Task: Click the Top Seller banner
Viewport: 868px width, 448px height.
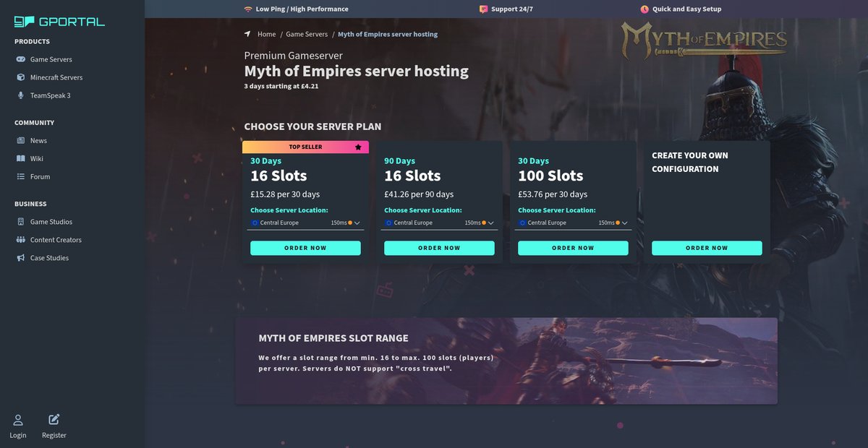Action: (x=305, y=147)
